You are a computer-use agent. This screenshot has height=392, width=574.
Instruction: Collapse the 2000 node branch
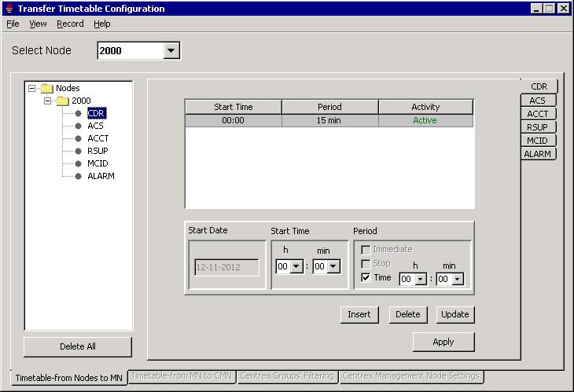[x=48, y=101]
